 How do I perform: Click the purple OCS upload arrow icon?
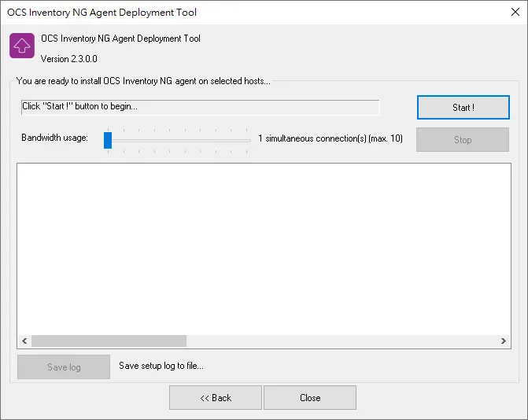(22, 46)
